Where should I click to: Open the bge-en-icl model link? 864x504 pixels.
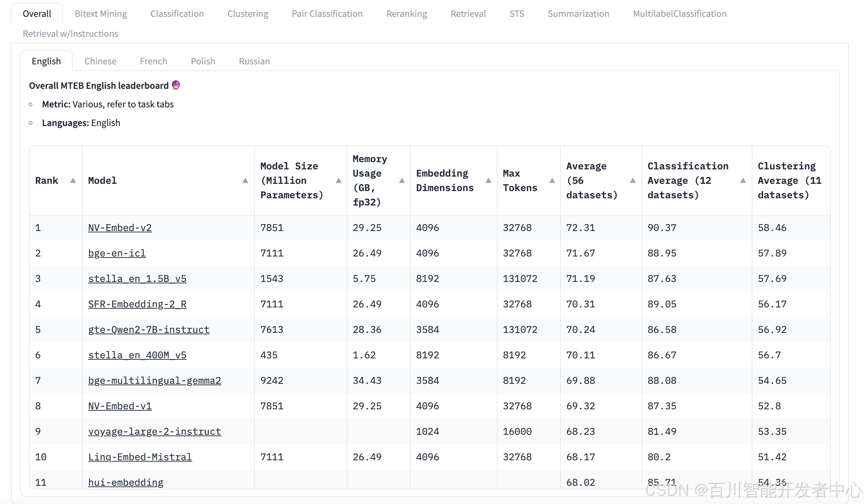[117, 253]
